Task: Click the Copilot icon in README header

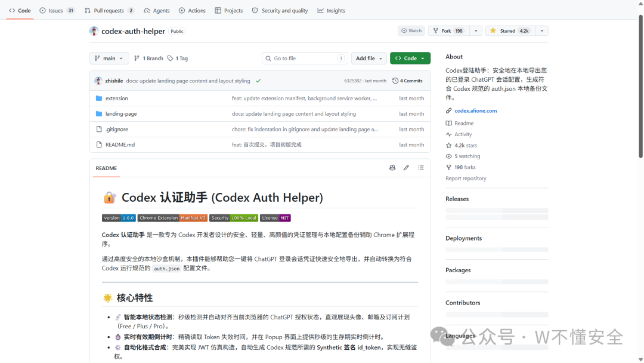Action: 392,168
